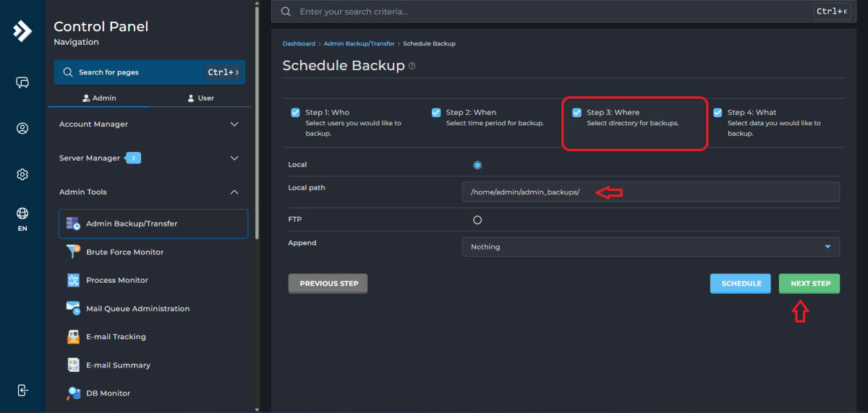Open the settings gear icon
868x413 pixels.
(22, 174)
